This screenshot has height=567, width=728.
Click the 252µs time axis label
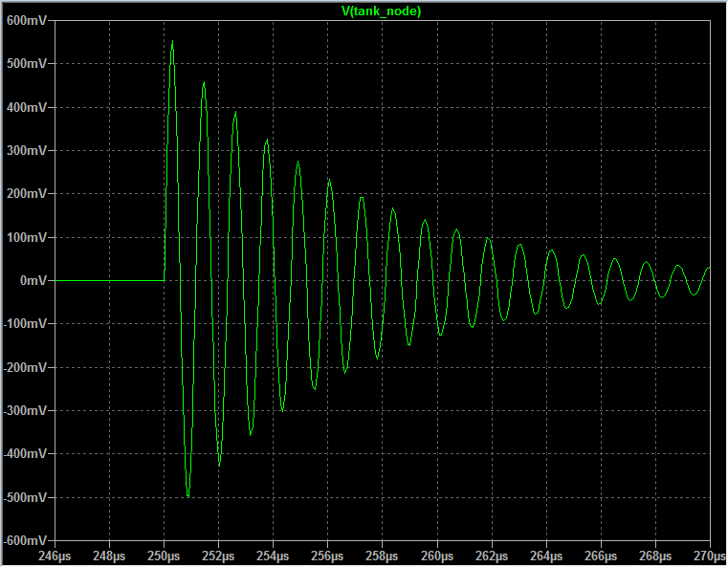[218, 556]
